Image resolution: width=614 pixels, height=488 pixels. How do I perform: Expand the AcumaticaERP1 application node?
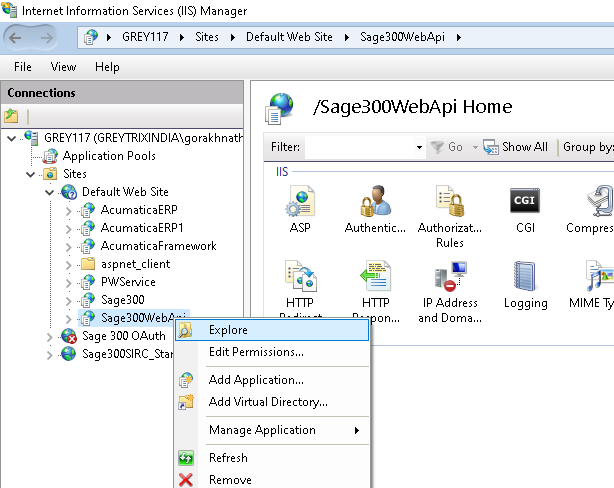point(69,229)
